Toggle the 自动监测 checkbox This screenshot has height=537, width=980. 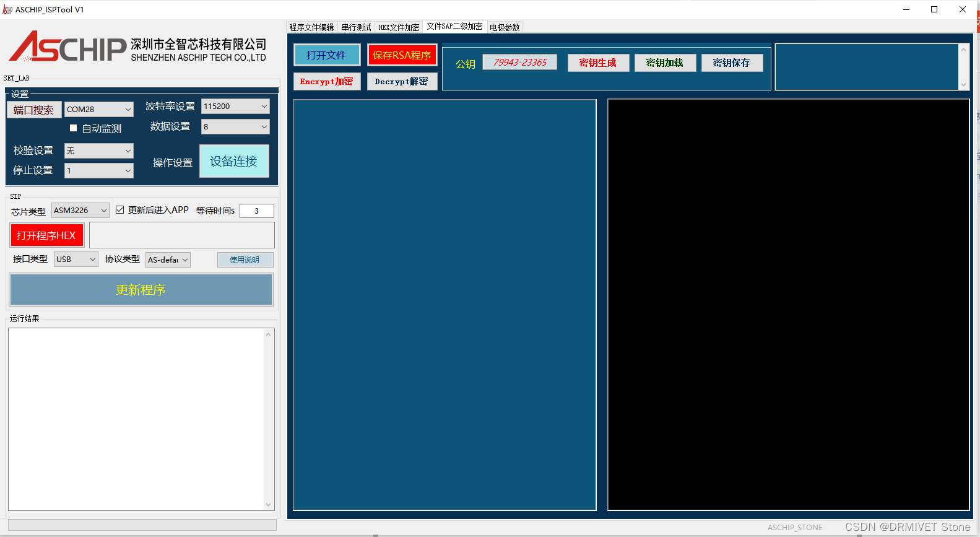click(73, 128)
